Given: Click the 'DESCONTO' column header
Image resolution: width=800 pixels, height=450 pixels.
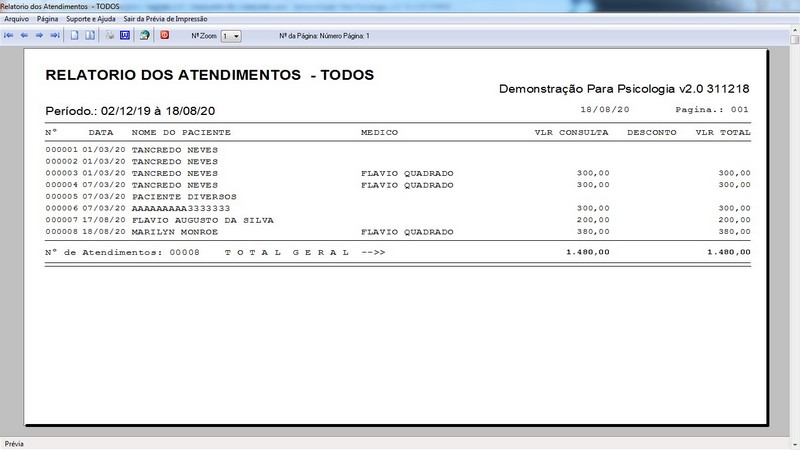Looking at the screenshot, I should coord(652,133).
